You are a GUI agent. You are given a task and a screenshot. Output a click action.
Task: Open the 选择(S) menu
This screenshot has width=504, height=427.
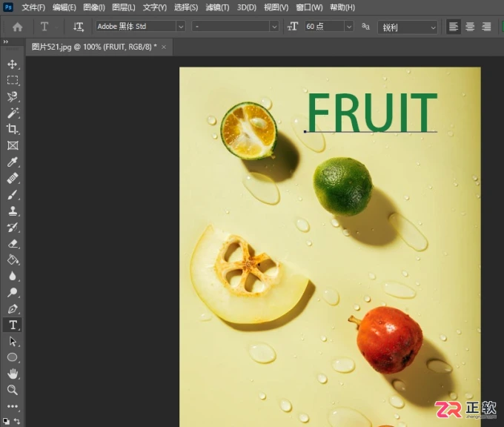coord(186,7)
